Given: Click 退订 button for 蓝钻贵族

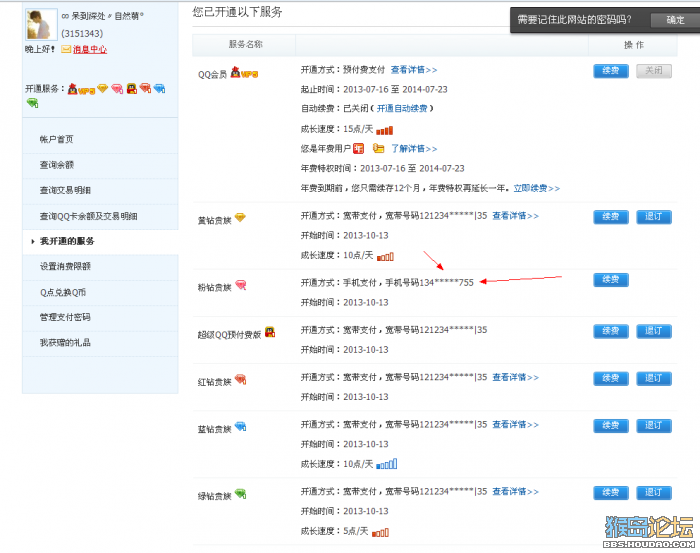Looking at the screenshot, I should tap(654, 426).
